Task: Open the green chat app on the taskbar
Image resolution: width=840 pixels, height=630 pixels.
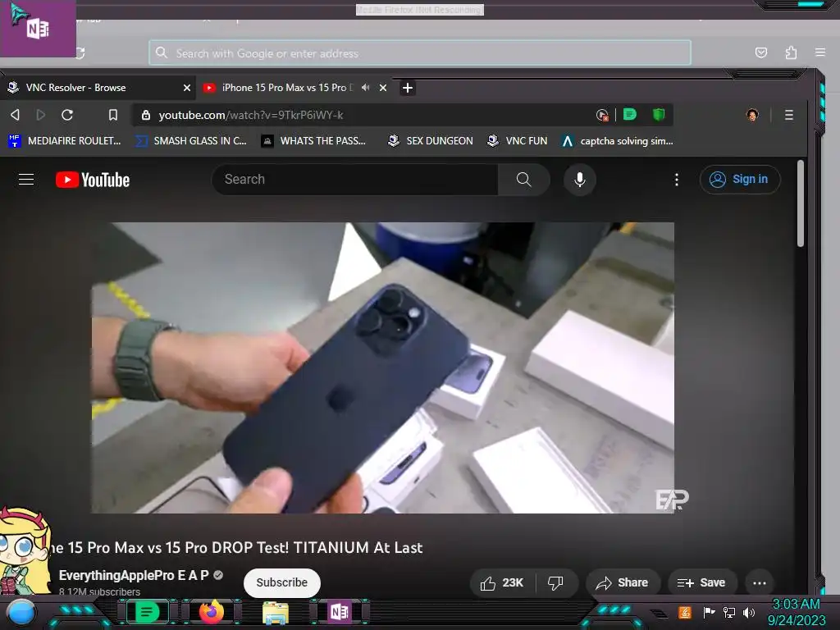Action: 147,612
